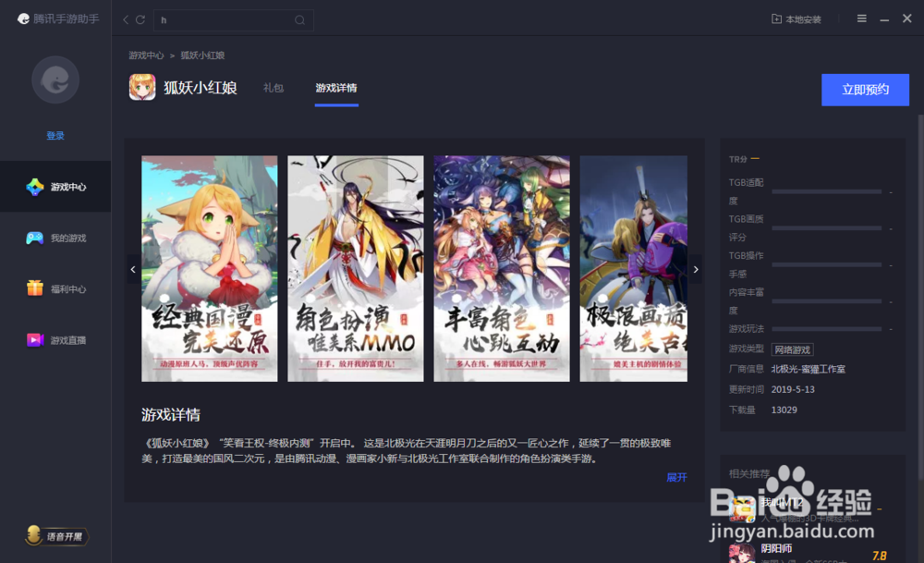
Task: Click the 内容丰富度 rating bar
Action: (x=826, y=301)
